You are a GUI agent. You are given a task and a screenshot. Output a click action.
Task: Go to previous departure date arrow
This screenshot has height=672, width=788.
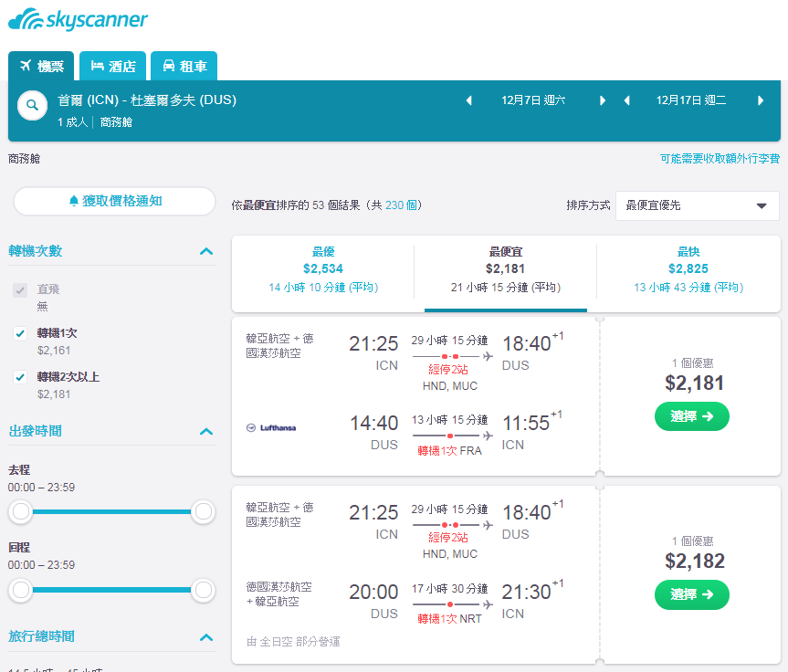coord(469,100)
